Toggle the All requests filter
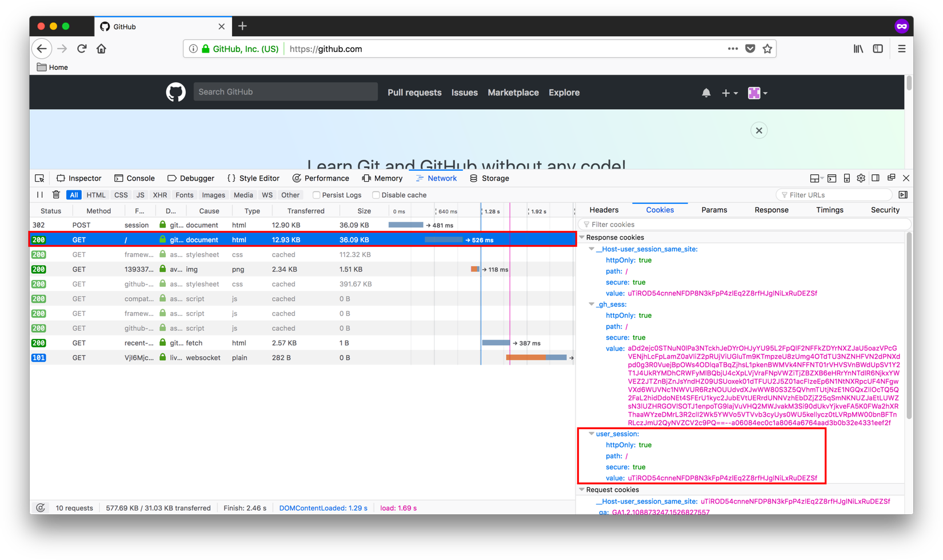943x560 pixels. (x=74, y=195)
